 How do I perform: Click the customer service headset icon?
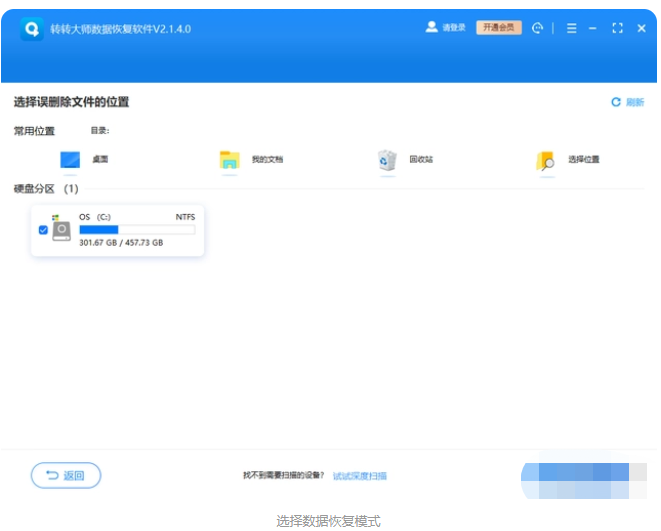click(538, 28)
